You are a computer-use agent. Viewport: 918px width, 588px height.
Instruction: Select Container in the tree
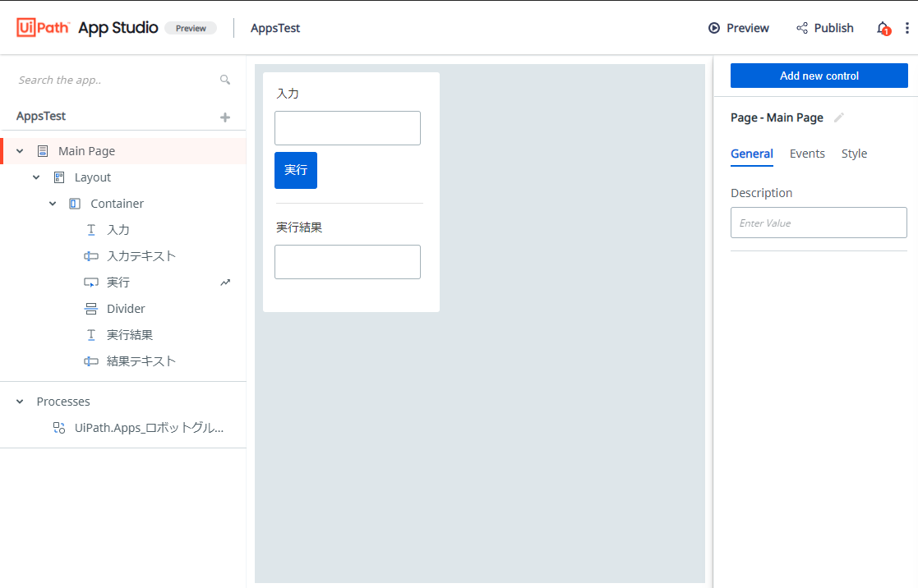coord(117,204)
